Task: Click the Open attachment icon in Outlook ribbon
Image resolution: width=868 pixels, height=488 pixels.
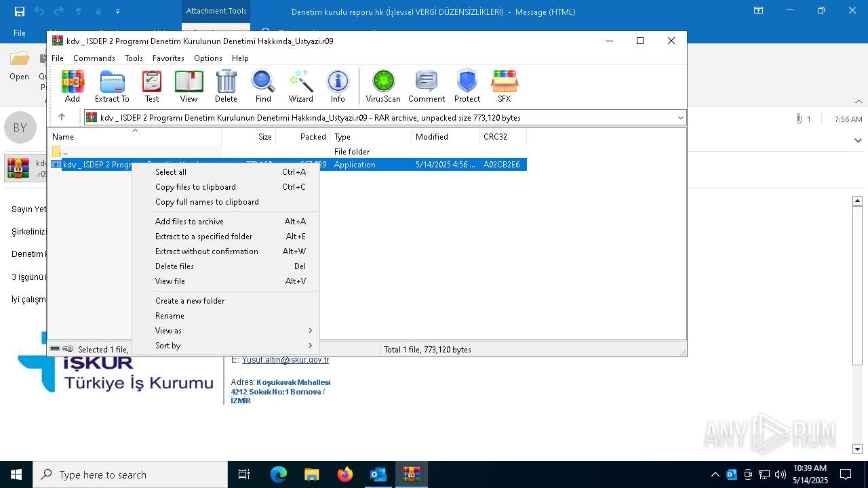Action: pyautogui.click(x=20, y=65)
